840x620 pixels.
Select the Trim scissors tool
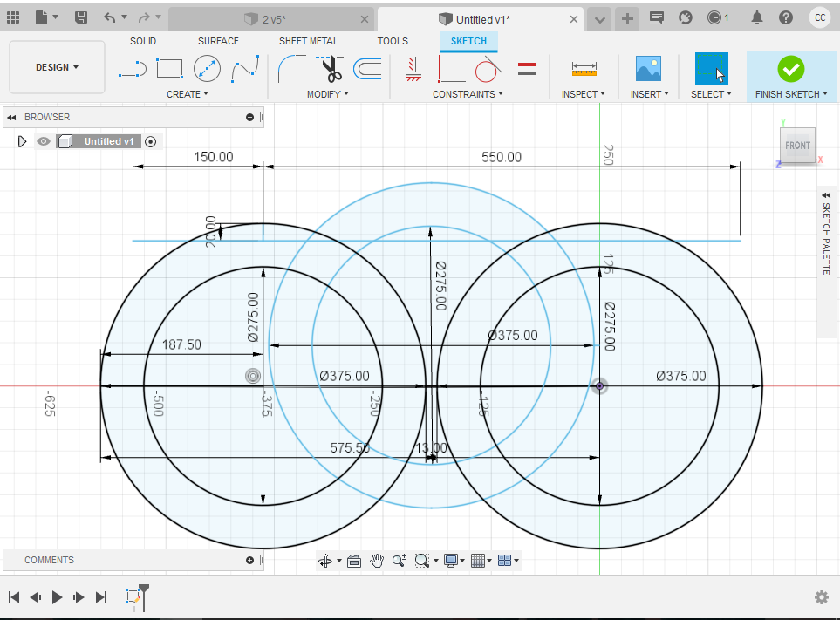330,69
